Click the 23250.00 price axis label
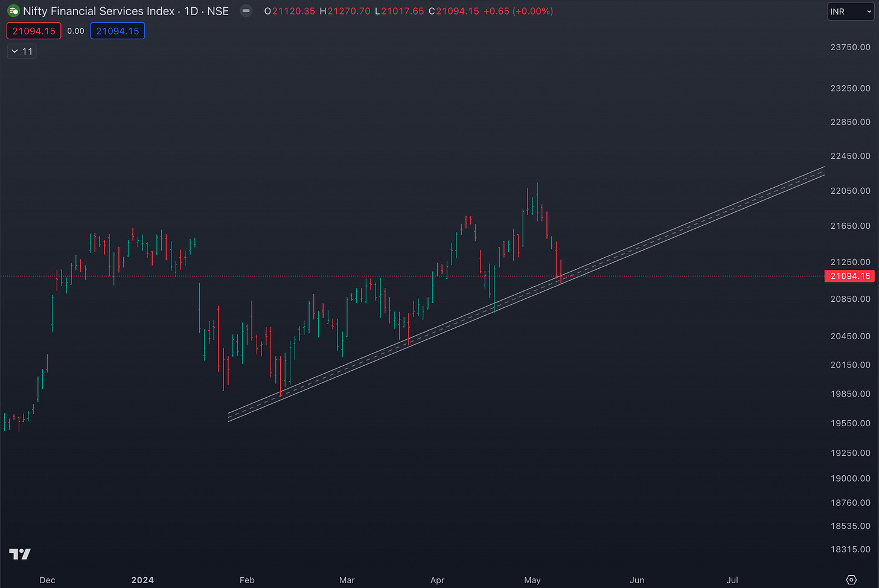This screenshot has height=588, width=879. (x=850, y=88)
